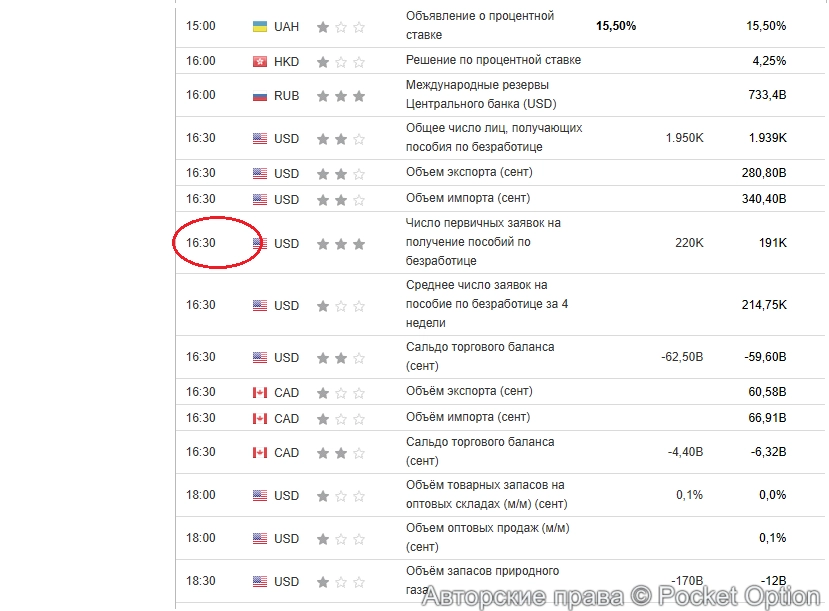Viewport: 829px width, 611px height.
Task: Click the stars for Число первичных заявок event
Action: 341,244
